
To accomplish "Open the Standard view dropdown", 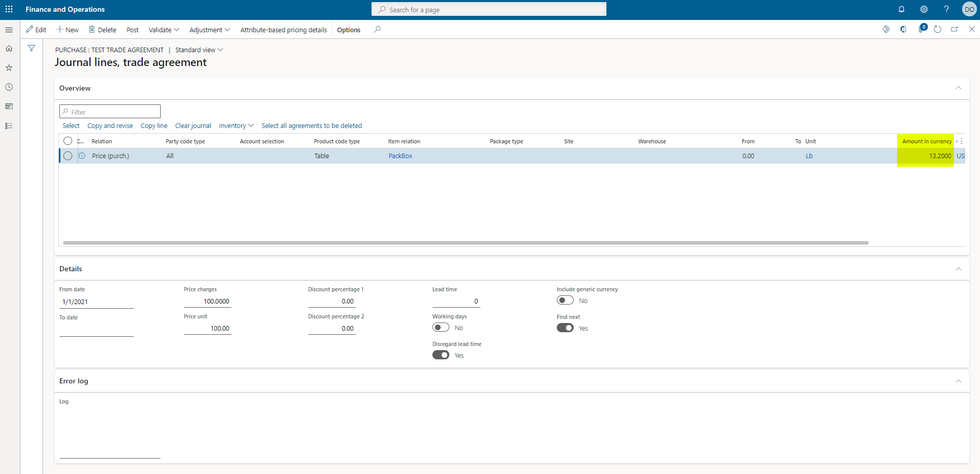I will click(199, 50).
